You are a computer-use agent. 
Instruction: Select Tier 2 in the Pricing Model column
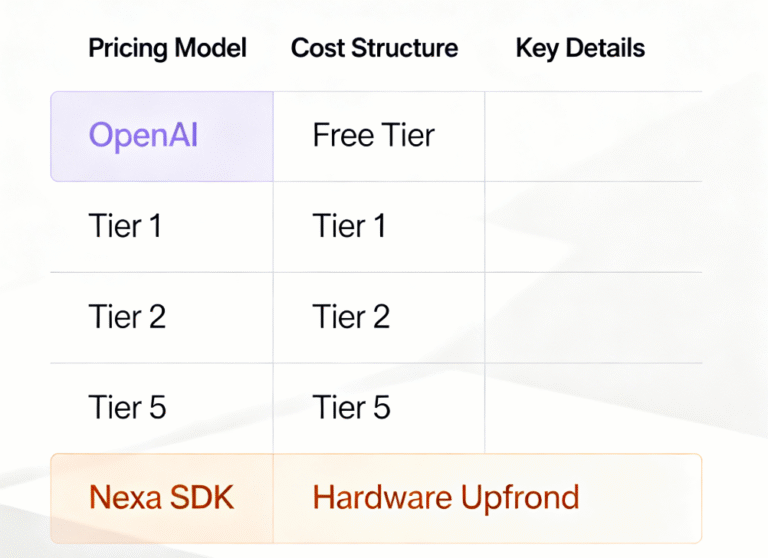[127, 318]
